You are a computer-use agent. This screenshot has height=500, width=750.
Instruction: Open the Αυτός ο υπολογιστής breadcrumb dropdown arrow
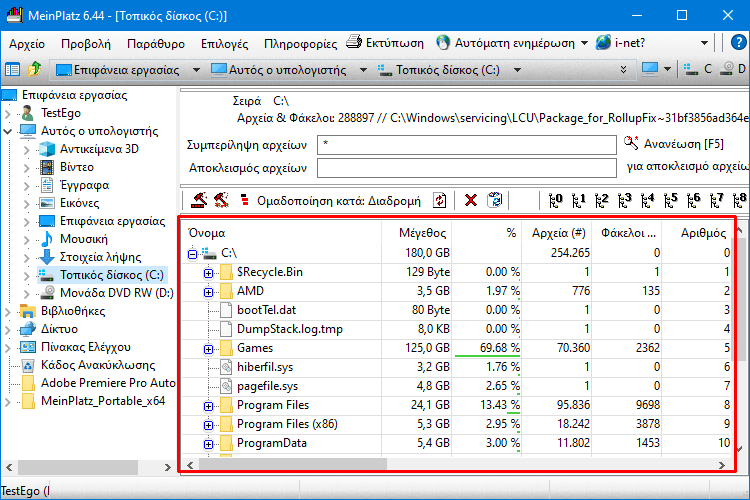click(363, 70)
